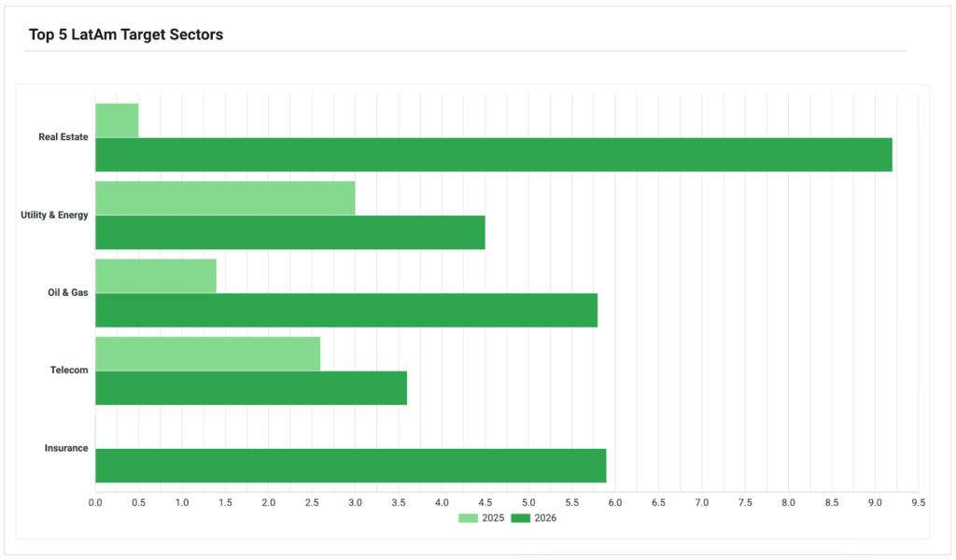Click the Utility & Energy 2026 bar

(x=290, y=232)
